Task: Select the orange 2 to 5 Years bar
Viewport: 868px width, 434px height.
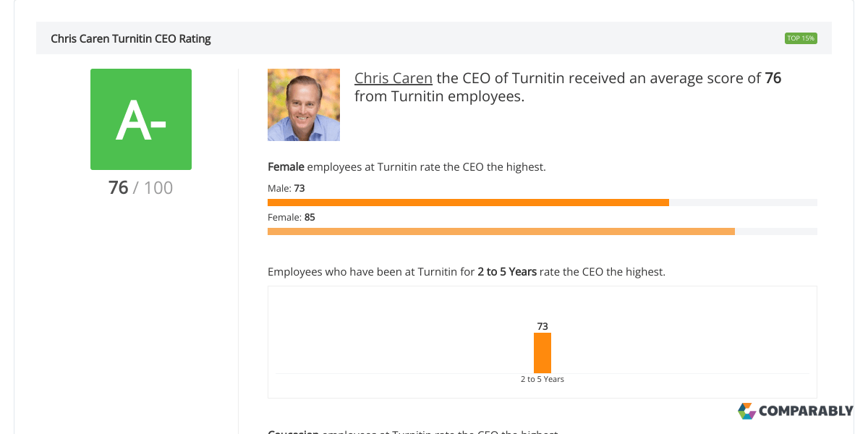Action: [542, 352]
